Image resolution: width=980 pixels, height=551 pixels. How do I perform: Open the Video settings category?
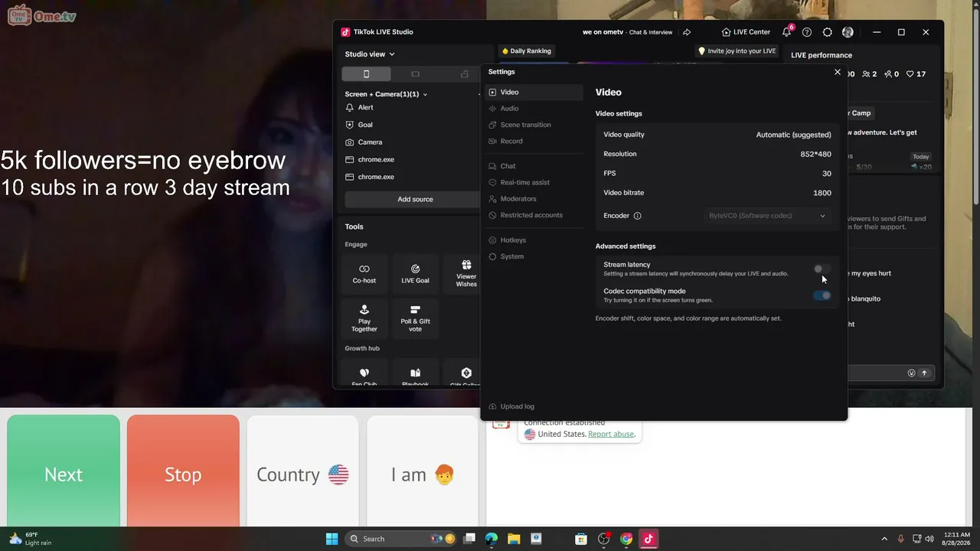pos(535,92)
